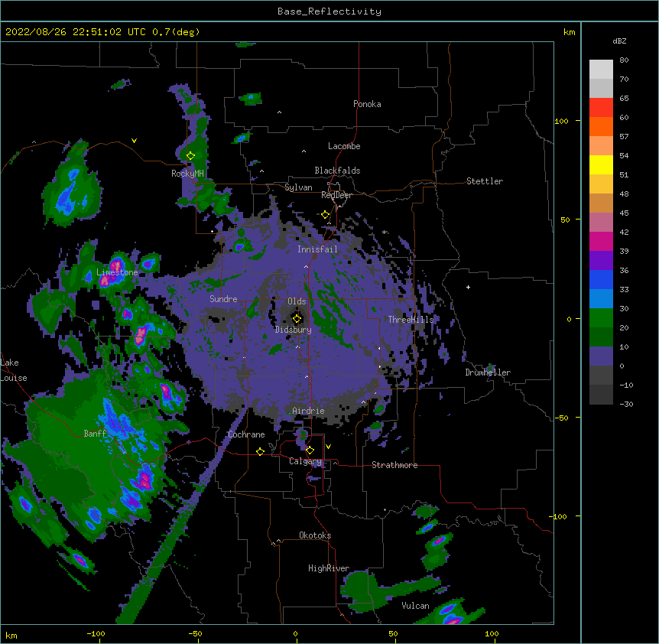Click the Calgary city label
Viewport: 659px width, 644px height.
tap(305, 461)
